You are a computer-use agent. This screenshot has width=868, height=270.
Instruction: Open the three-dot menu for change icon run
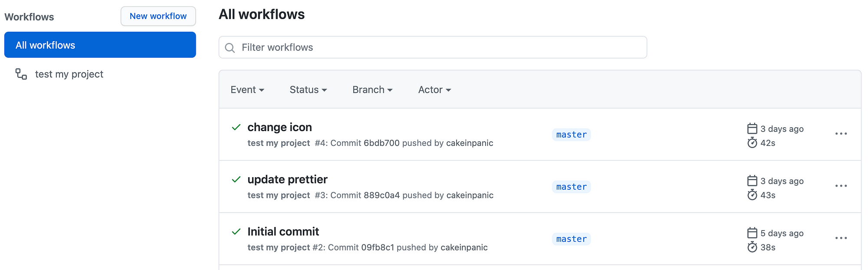point(841,134)
